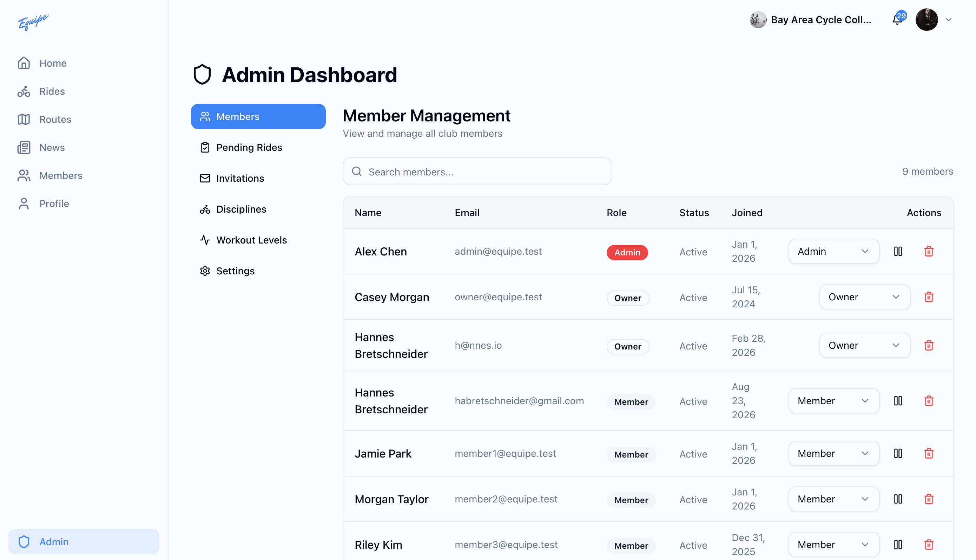Open Members in left sidebar
This screenshot has width=976, height=560.
[84, 175]
